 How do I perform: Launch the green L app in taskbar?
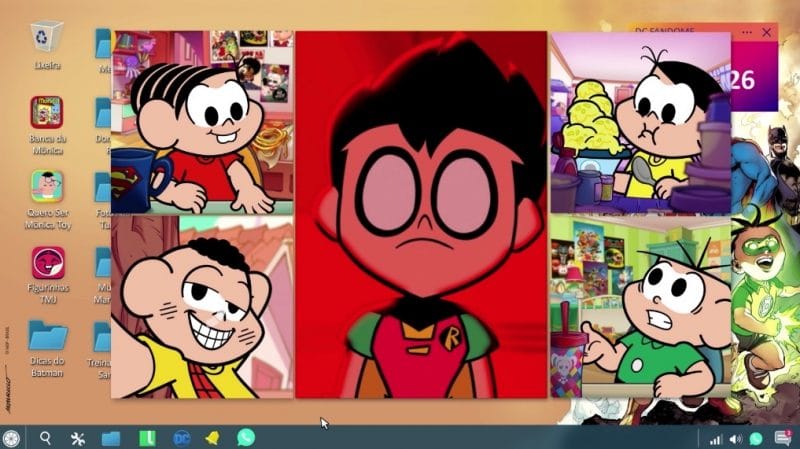146,438
